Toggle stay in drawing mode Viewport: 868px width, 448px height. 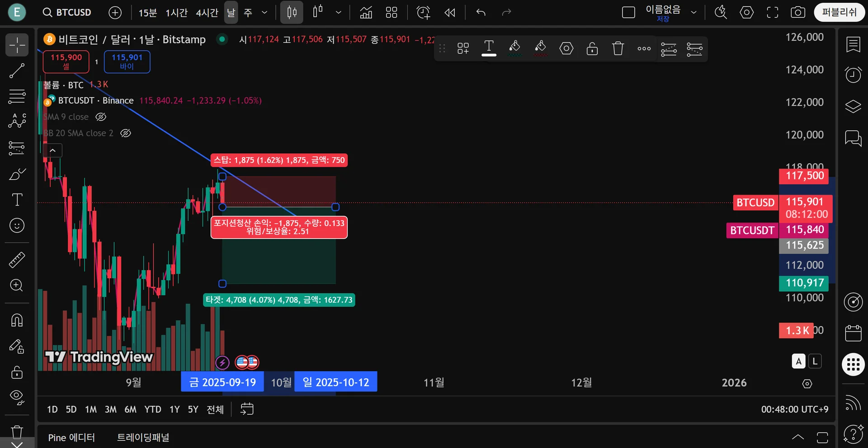(x=17, y=346)
